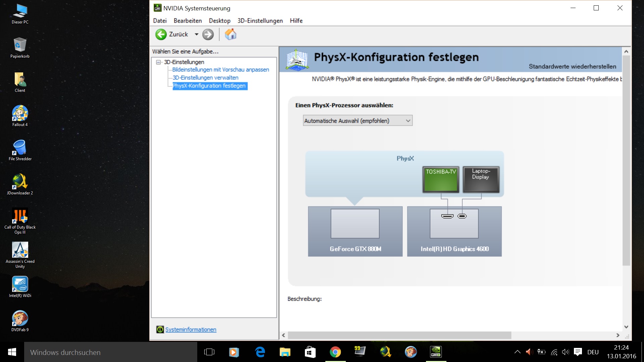Image resolution: width=644 pixels, height=362 pixels.
Task: Open the Systeminformationen link
Action: [x=191, y=329]
